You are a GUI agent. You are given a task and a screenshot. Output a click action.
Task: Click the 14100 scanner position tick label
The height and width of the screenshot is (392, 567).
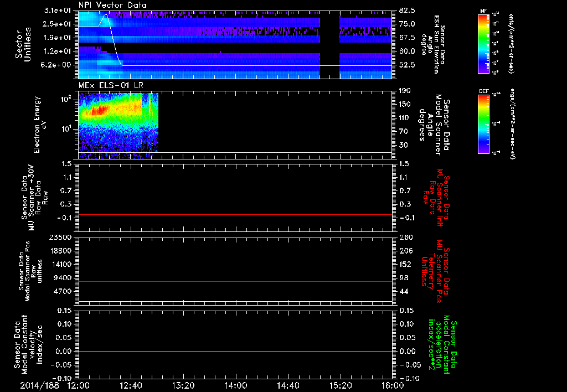(x=60, y=264)
